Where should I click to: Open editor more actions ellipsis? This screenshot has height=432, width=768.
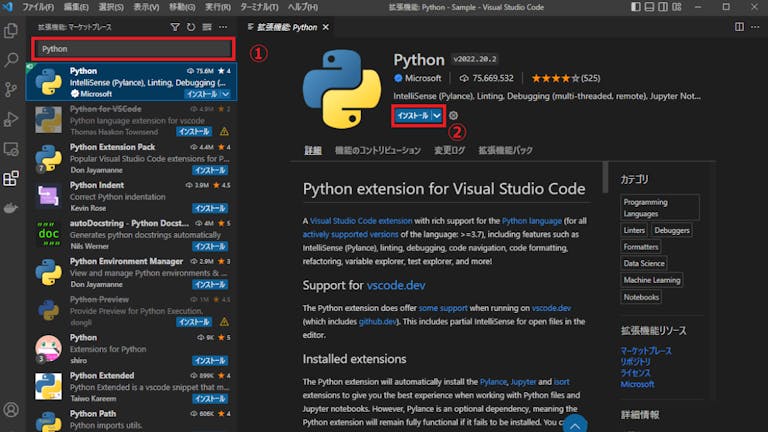pos(755,27)
